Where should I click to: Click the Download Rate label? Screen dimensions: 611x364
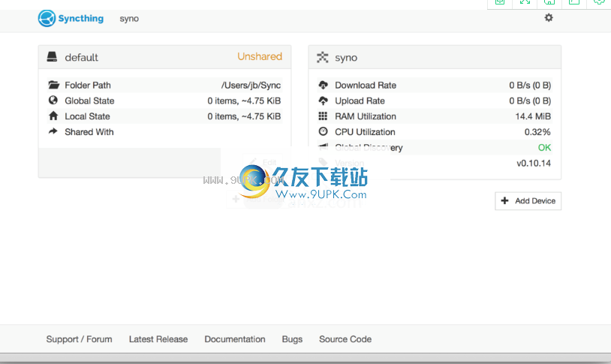(366, 86)
